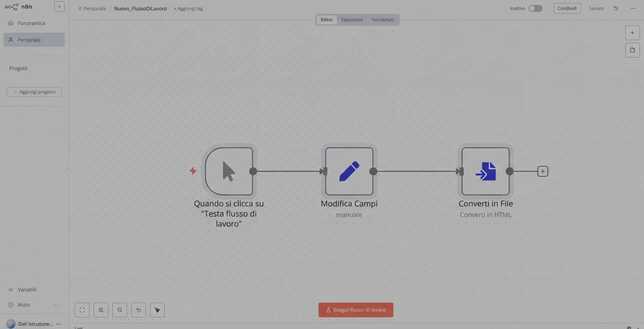Add a sticky note to canvas
Viewport: 644px width, 329px height.
coord(632,50)
